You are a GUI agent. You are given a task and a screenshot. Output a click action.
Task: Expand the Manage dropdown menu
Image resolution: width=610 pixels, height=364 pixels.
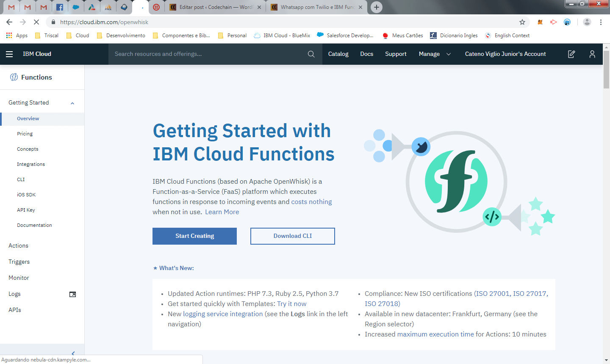[x=435, y=54]
